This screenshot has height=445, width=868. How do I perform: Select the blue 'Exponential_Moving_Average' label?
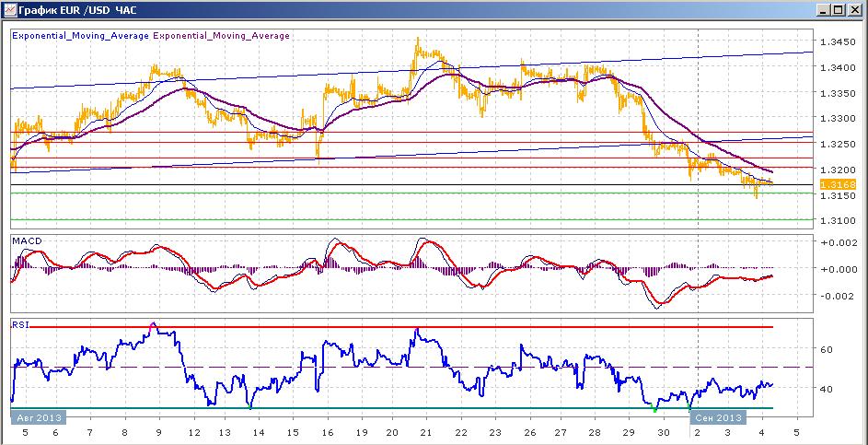click(x=80, y=35)
